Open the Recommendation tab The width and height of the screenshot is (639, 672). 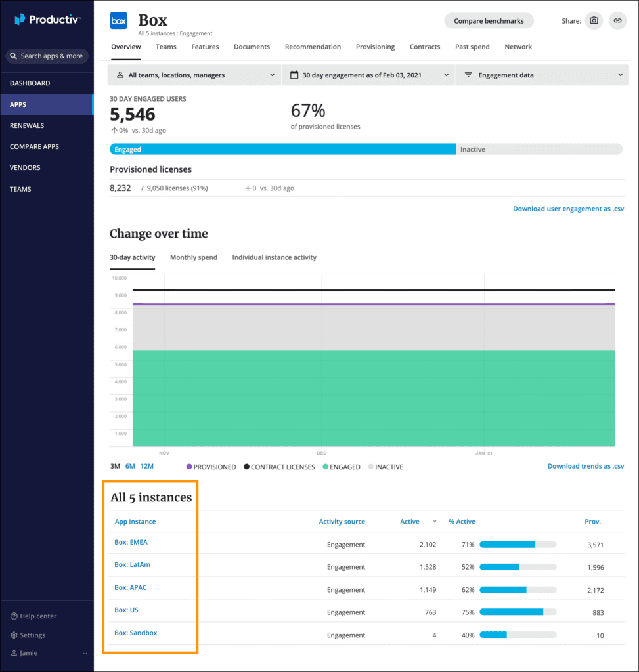coord(313,47)
